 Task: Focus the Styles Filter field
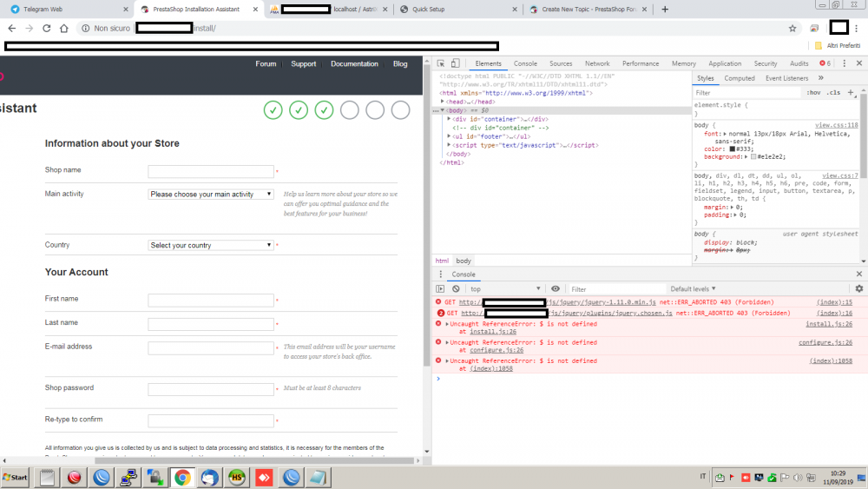point(746,92)
